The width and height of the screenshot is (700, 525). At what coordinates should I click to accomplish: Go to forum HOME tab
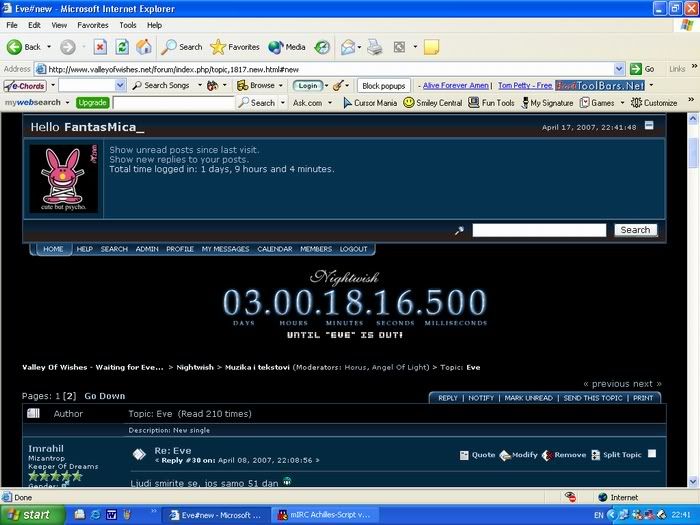[54, 249]
